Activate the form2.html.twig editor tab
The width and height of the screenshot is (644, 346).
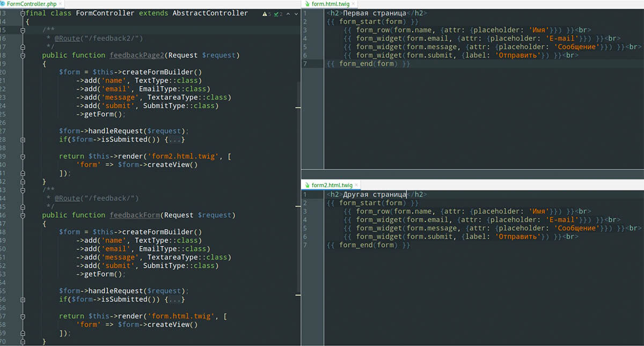click(332, 185)
